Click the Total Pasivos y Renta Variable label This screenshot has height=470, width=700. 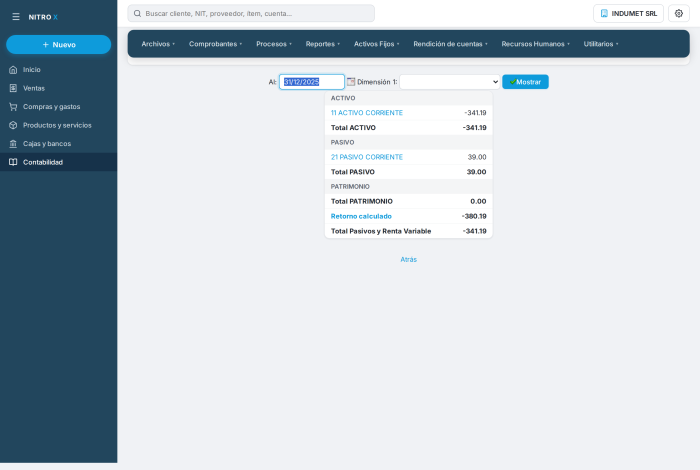click(381, 231)
